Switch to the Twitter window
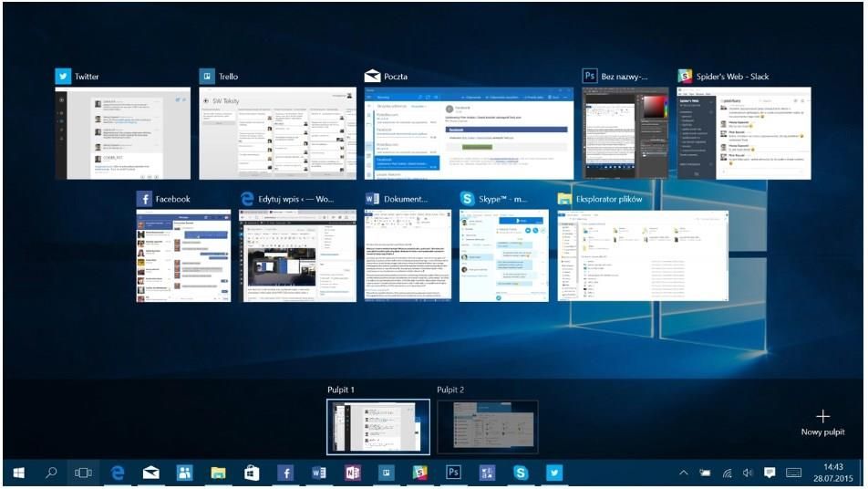 coord(122,133)
